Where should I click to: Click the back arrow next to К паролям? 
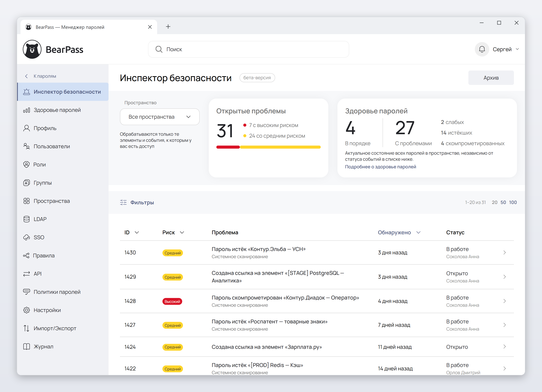pos(26,76)
